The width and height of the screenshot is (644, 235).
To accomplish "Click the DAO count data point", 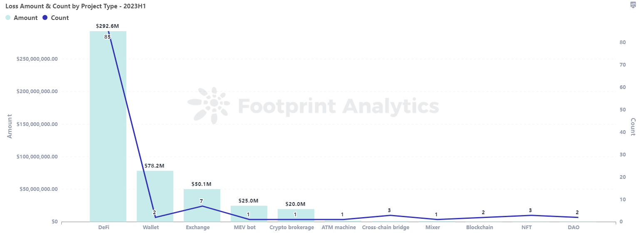I will pyautogui.click(x=577, y=217).
